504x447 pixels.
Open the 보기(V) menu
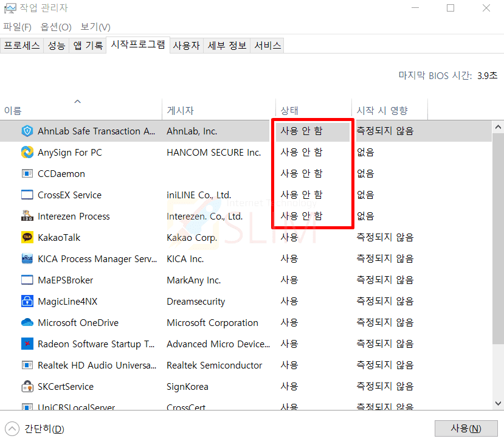click(95, 27)
